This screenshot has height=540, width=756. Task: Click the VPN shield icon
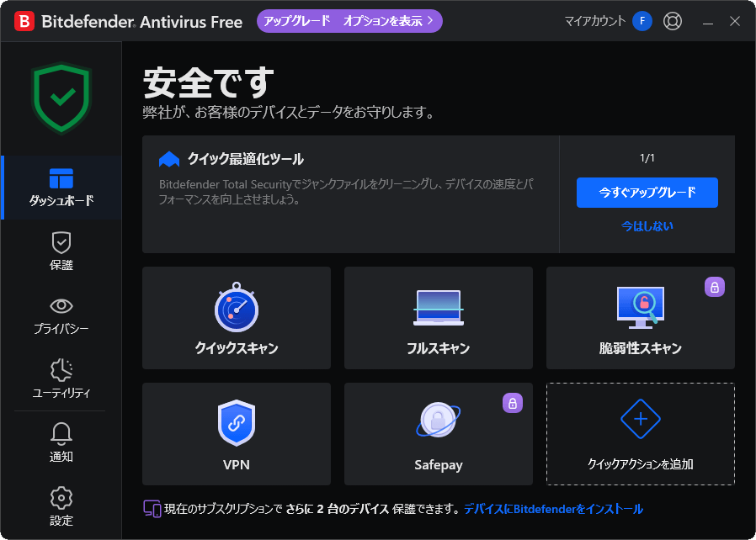[x=237, y=423]
